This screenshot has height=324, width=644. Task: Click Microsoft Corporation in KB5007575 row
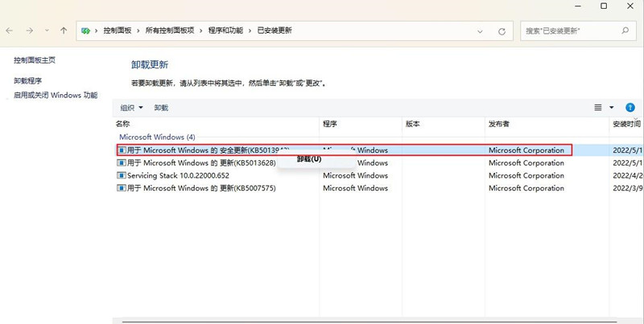[x=526, y=188]
